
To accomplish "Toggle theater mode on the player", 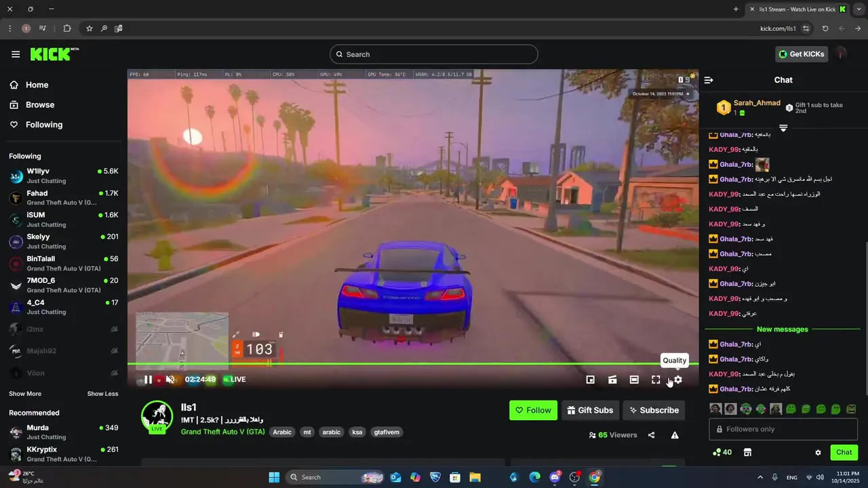I will [634, 380].
